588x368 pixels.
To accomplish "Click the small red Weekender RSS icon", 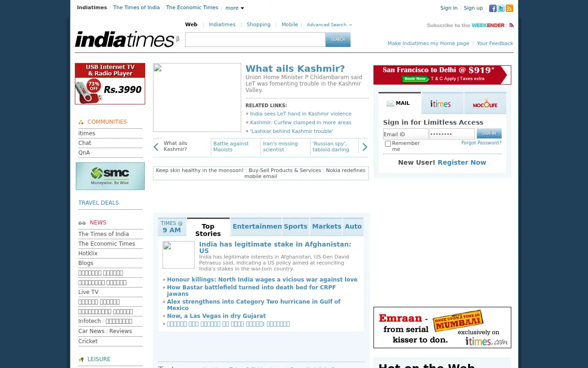I will (511, 25).
